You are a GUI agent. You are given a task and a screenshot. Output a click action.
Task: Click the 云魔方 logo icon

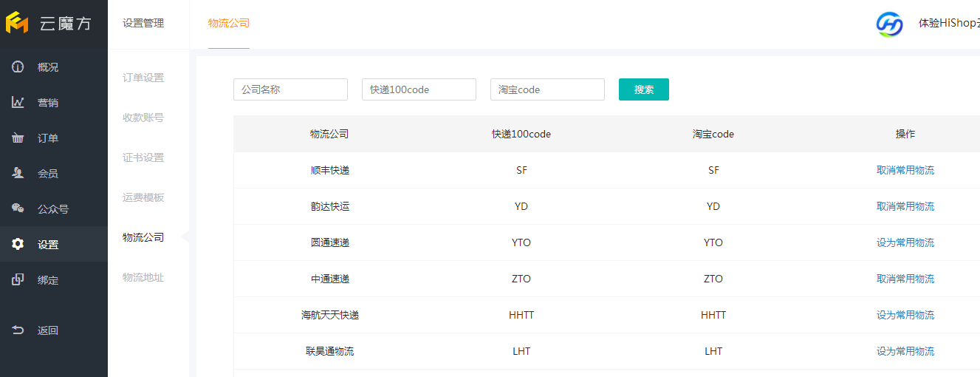[17, 23]
